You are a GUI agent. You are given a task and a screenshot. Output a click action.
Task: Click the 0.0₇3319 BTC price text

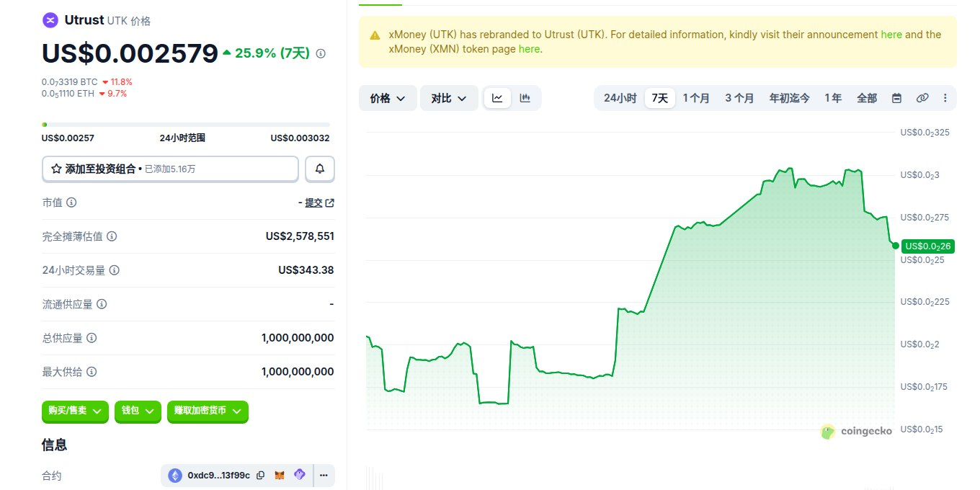point(69,82)
